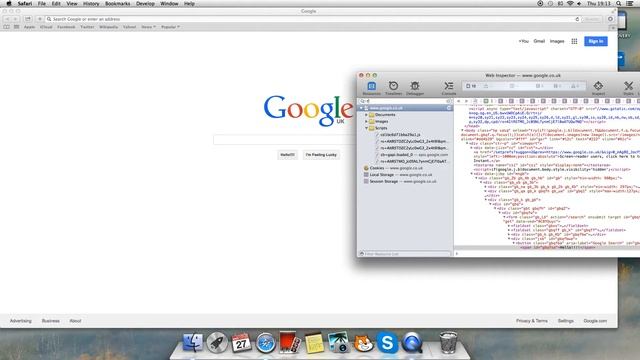Image resolution: width=640 pixels, height=360 pixels.
Task: Click the Google search text box
Action: point(284,140)
